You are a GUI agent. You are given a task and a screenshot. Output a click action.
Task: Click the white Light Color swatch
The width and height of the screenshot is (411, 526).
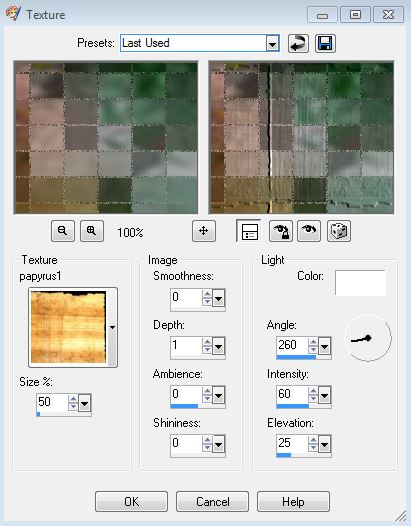point(360,282)
